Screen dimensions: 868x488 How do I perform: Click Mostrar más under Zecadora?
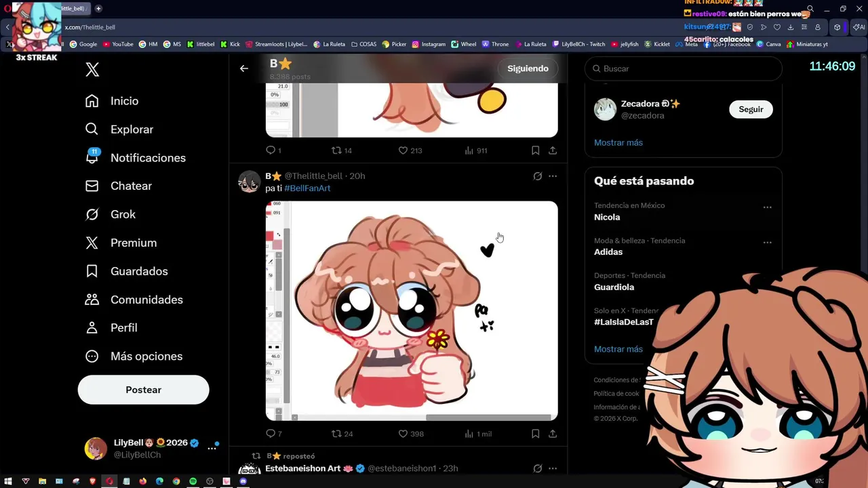618,142
